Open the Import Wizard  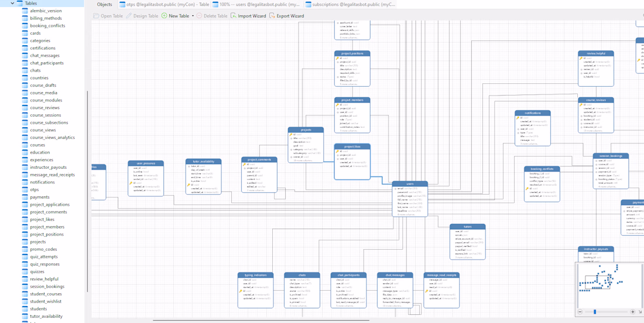pos(248,16)
